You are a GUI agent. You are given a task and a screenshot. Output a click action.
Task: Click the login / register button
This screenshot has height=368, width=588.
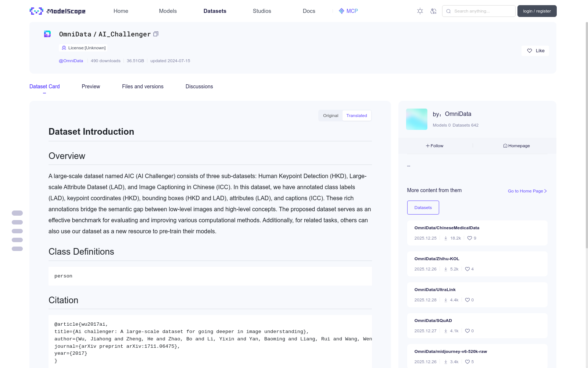pos(537,11)
